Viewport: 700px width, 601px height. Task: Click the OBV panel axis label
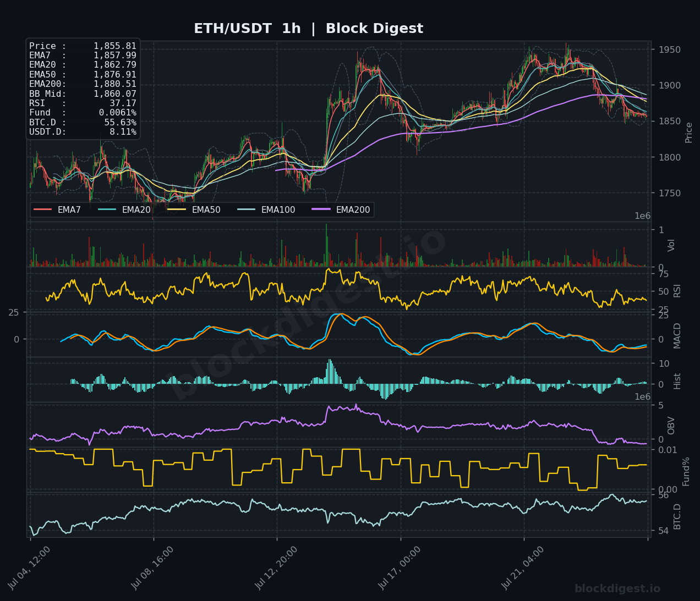671,426
